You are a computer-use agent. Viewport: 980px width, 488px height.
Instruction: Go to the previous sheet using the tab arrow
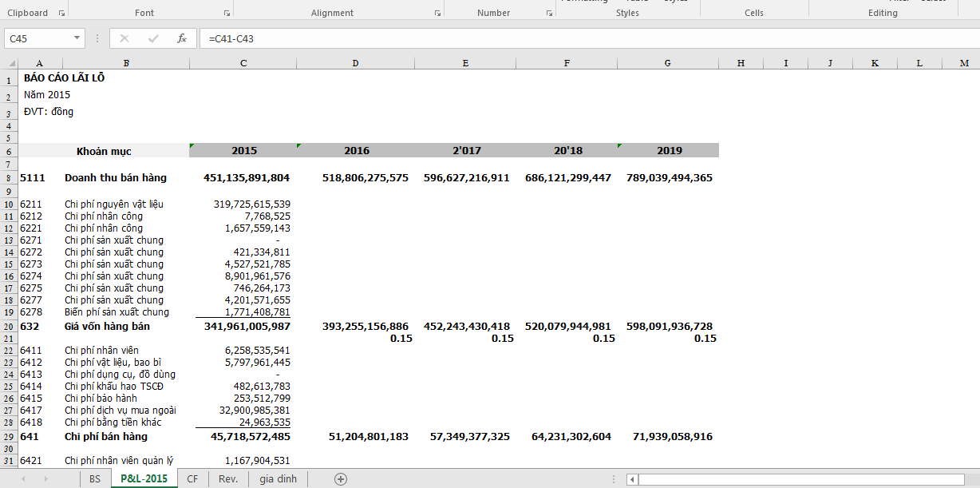click(23, 479)
